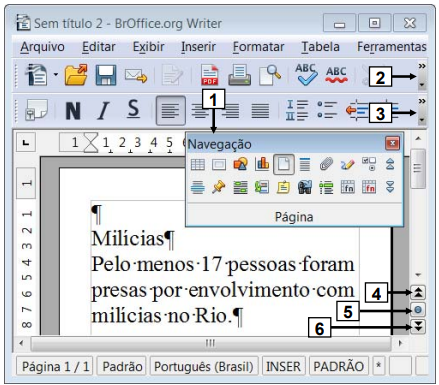Open the Arquivo menu

coord(42,47)
